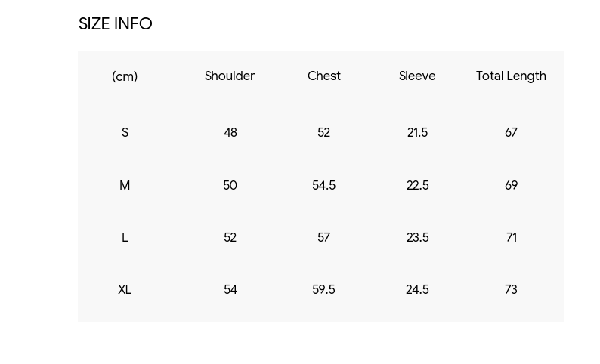Select the Chest column header

[x=323, y=76]
